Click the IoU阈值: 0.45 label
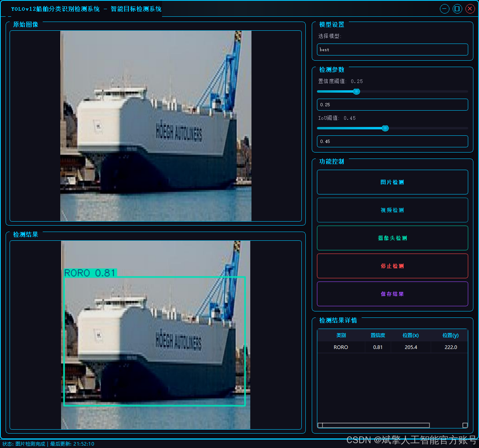The height and width of the screenshot is (448, 479). coord(337,118)
